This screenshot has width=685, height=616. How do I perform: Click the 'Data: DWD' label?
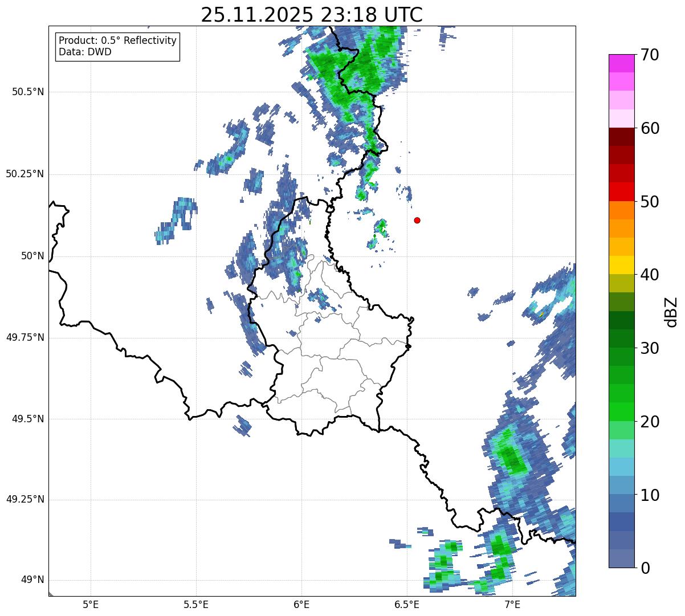85,52
